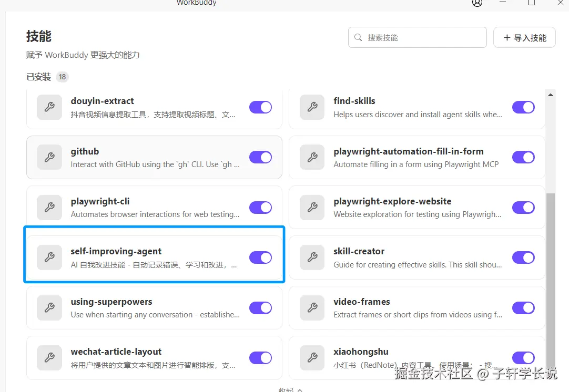
Task: Click the wechat-article-layout wrench icon
Action: (x=49, y=358)
